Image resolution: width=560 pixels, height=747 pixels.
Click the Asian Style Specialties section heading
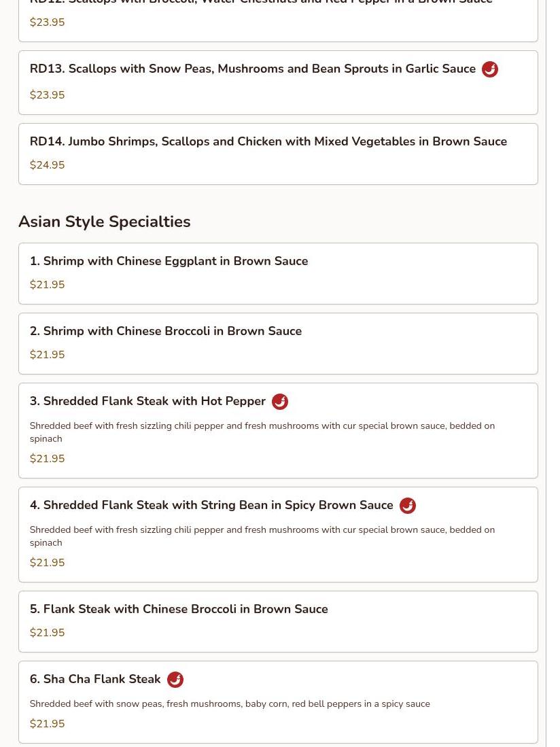click(x=104, y=222)
